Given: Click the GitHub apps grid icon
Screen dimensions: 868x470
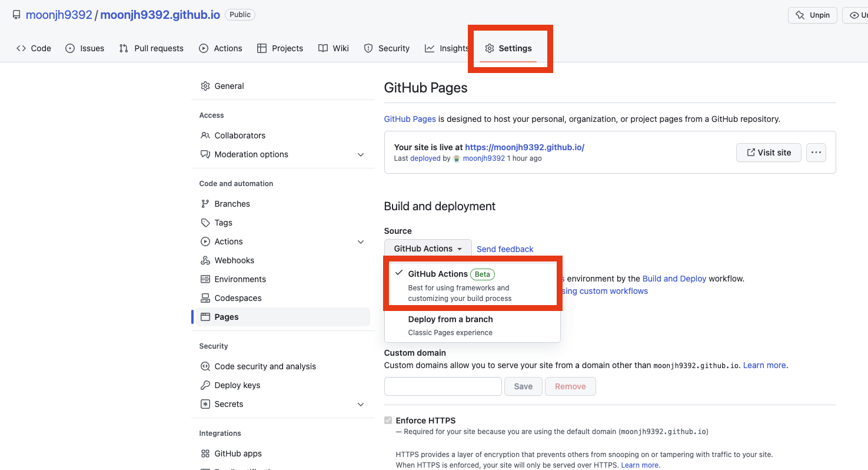Looking at the screenshot, I should (x=205, y=454).
